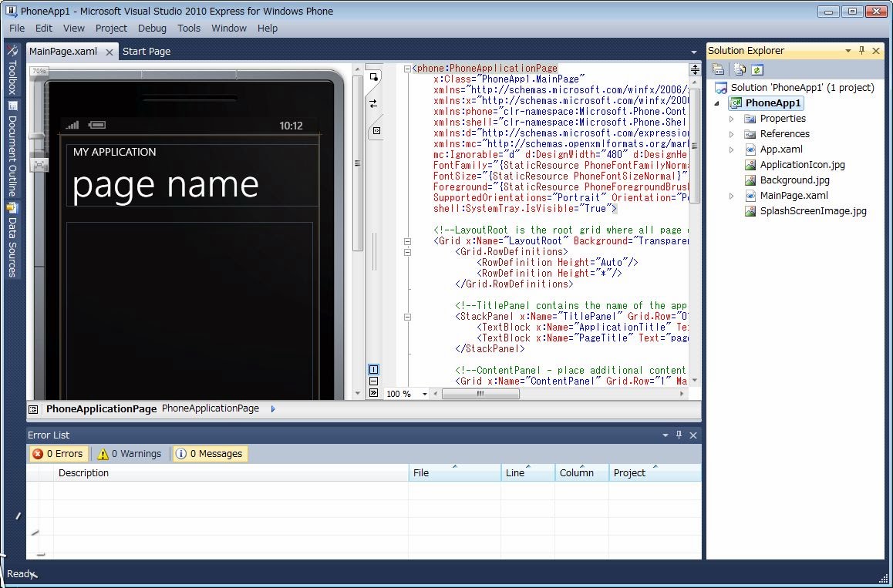Screen dimensions: 893x588
Task: Sort Error List by Description column
Action: pyautogui.click(x=231, y=473)
